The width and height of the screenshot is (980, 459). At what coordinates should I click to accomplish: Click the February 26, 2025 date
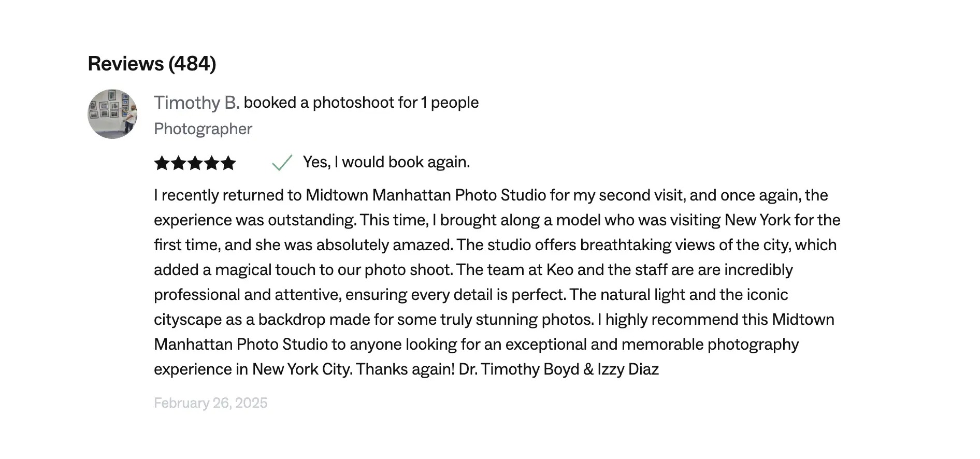tap(211, 403)
